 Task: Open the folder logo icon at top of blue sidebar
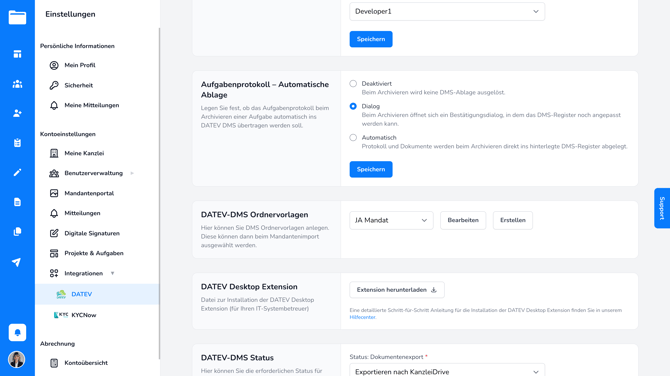pos(17,17)
